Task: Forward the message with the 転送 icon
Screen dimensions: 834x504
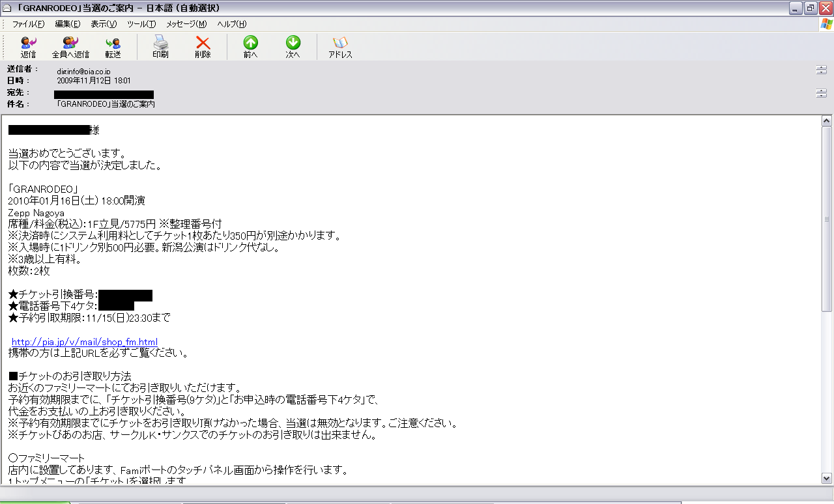Action: point(113,48)
